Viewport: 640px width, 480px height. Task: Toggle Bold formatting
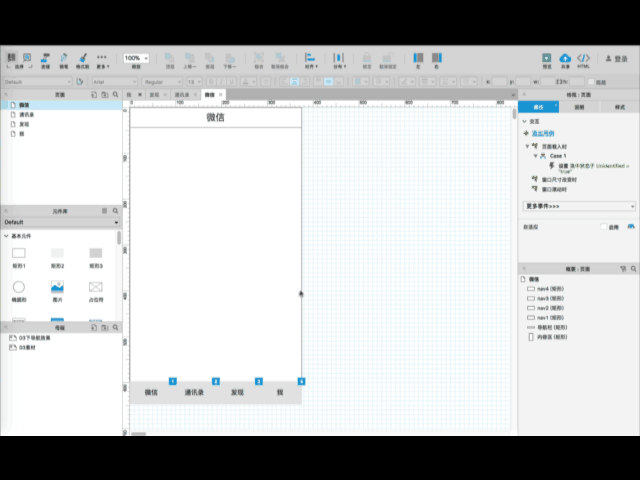click(211, 82)
